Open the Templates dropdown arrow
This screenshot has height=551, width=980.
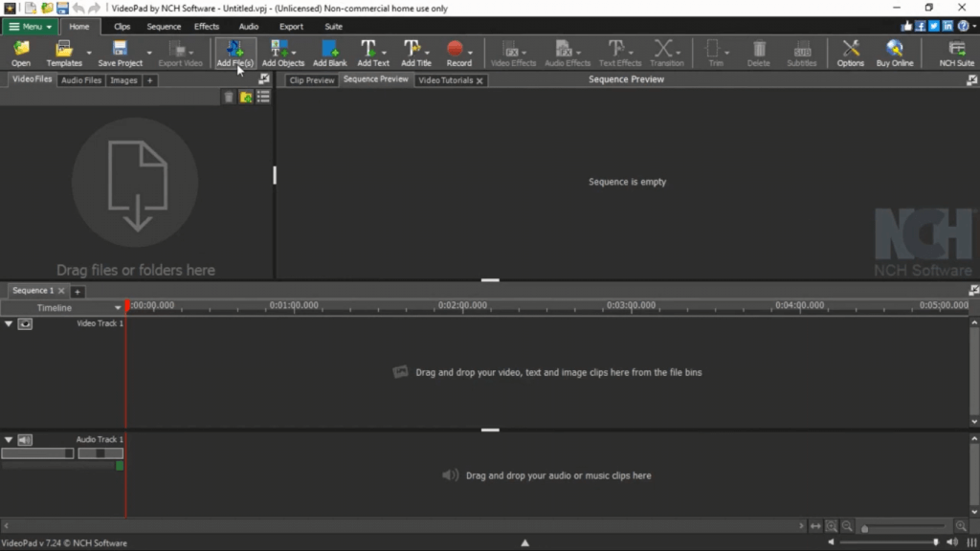[x=89, y=54]
